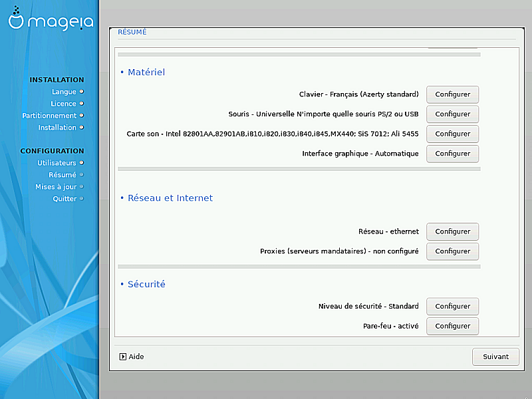Select Résumé step in sidebar

[62, 175]
